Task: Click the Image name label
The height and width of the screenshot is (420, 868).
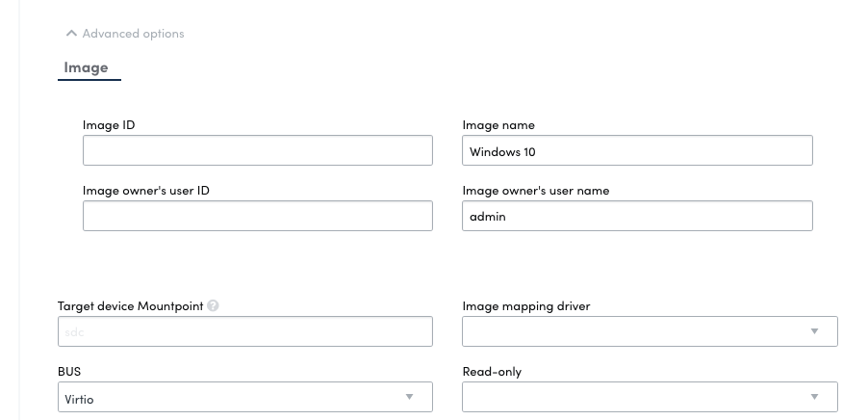Action: pos(498,125)
